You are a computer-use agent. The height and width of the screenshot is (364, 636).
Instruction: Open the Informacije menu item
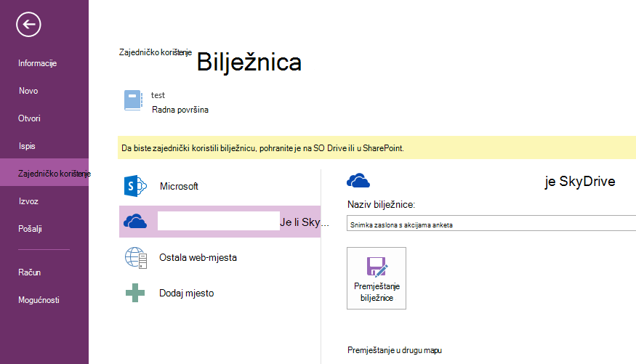click(x=37, y=63)
